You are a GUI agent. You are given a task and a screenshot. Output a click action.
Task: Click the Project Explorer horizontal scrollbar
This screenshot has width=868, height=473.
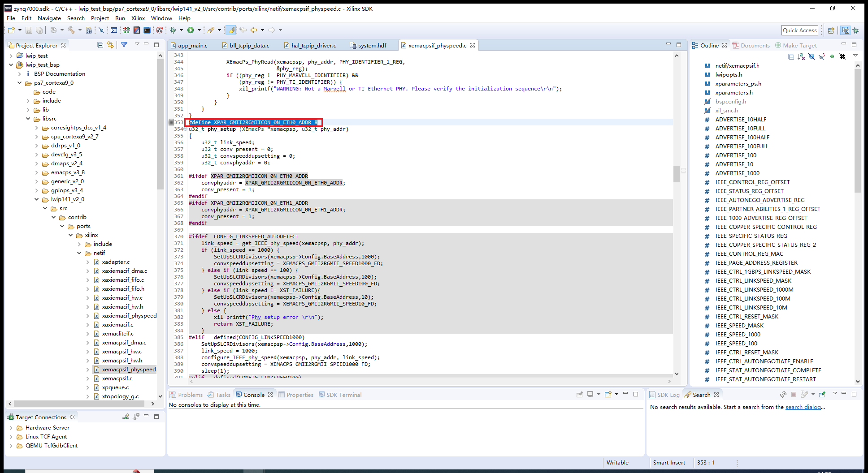79,404
